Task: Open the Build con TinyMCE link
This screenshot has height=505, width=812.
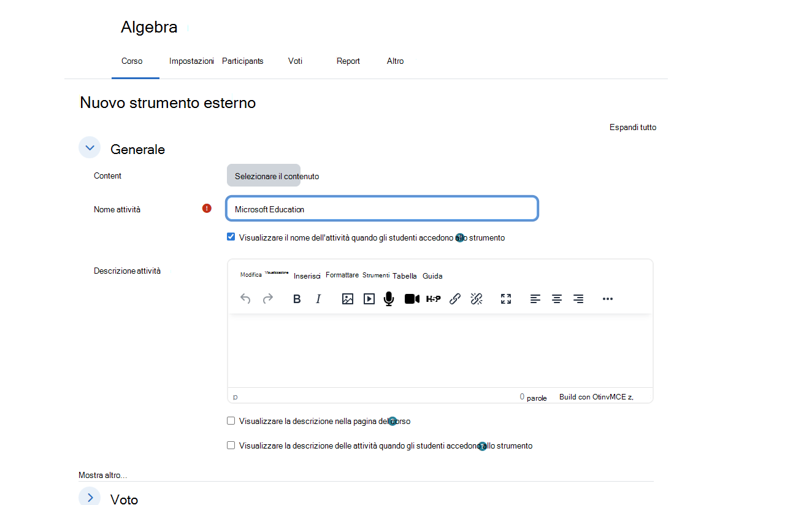Action: [596, 397]
